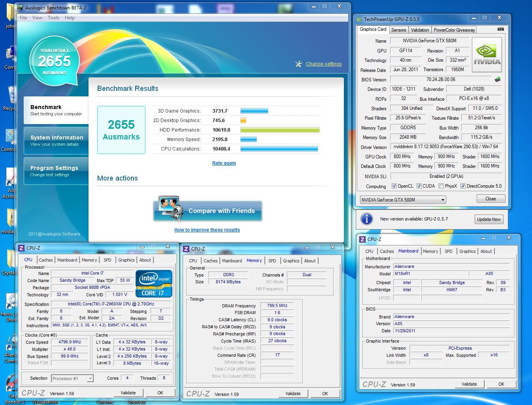
Task: Click the GPU-Z screenshot camera icon
Action: pos(500,29)
